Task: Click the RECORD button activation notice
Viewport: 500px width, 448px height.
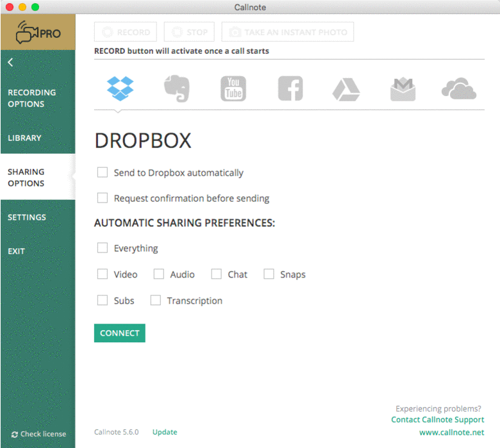Action: (181, 51)
